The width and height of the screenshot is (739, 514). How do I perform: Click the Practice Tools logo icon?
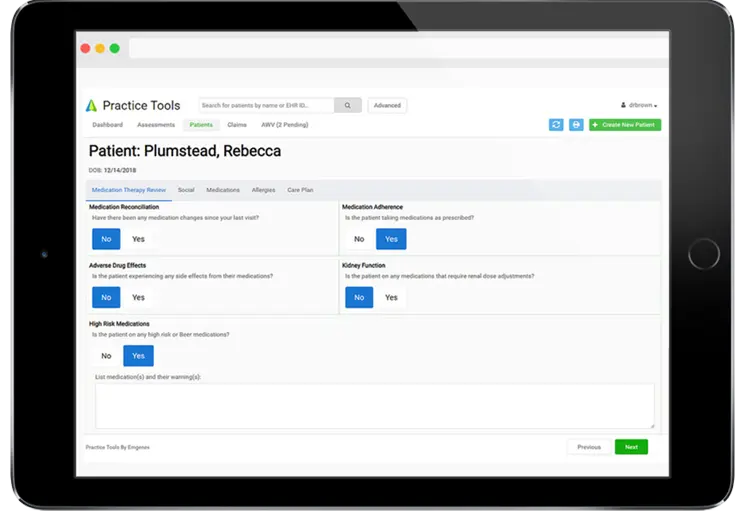[x=91, y=106]
